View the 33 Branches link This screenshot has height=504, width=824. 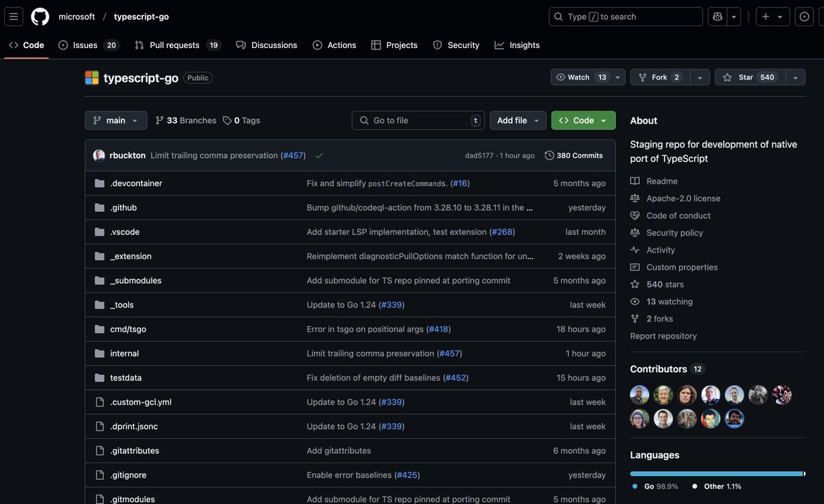186,120
